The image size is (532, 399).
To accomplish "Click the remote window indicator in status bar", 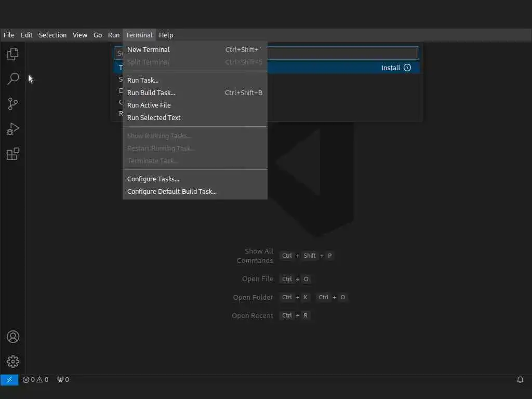I will 9,380.
